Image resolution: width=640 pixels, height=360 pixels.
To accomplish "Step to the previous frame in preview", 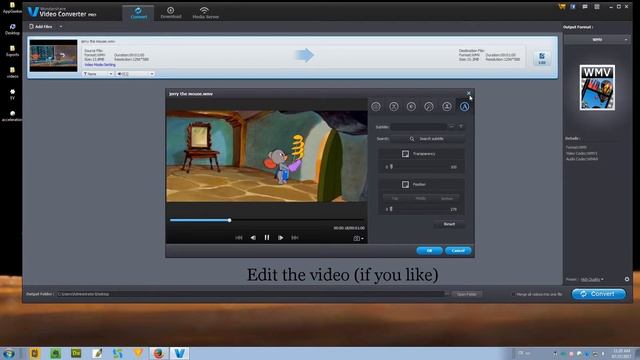I will (x=253, y=238).
